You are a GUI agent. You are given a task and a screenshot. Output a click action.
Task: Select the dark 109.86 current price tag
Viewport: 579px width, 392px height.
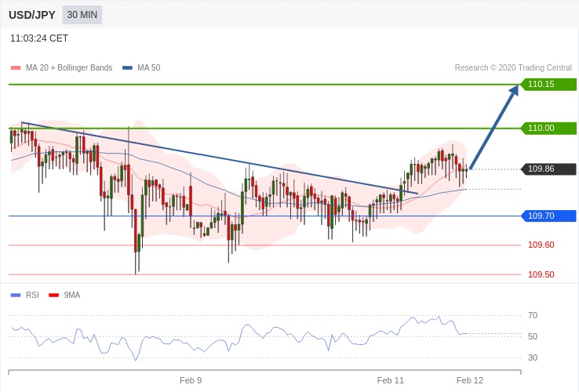click(x=548, y=169)
